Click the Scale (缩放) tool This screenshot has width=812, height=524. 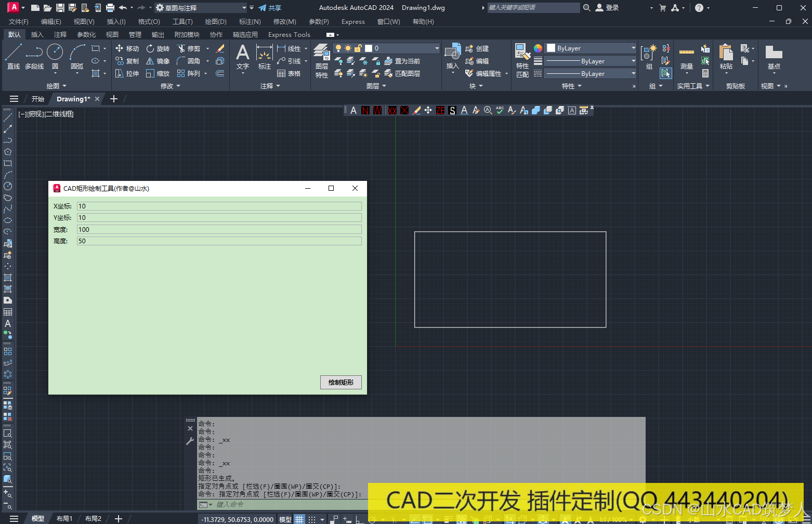[x=158, y=73]
